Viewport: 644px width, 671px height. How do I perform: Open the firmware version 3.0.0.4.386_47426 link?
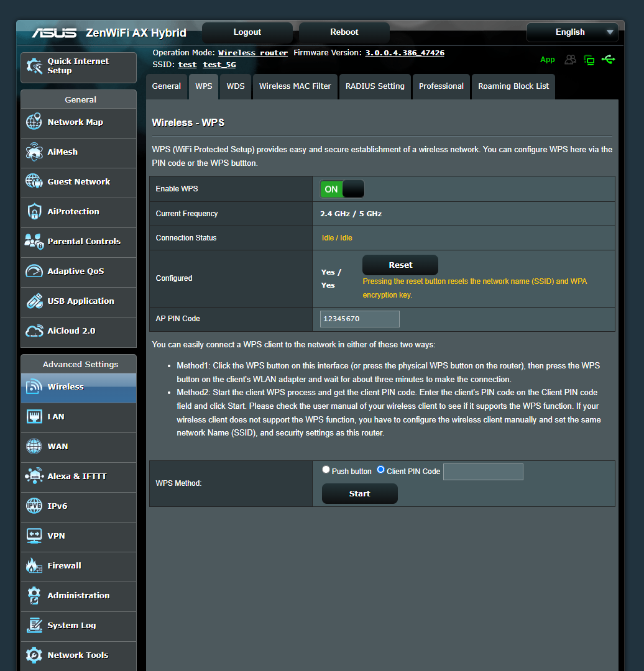click(405, 52)
